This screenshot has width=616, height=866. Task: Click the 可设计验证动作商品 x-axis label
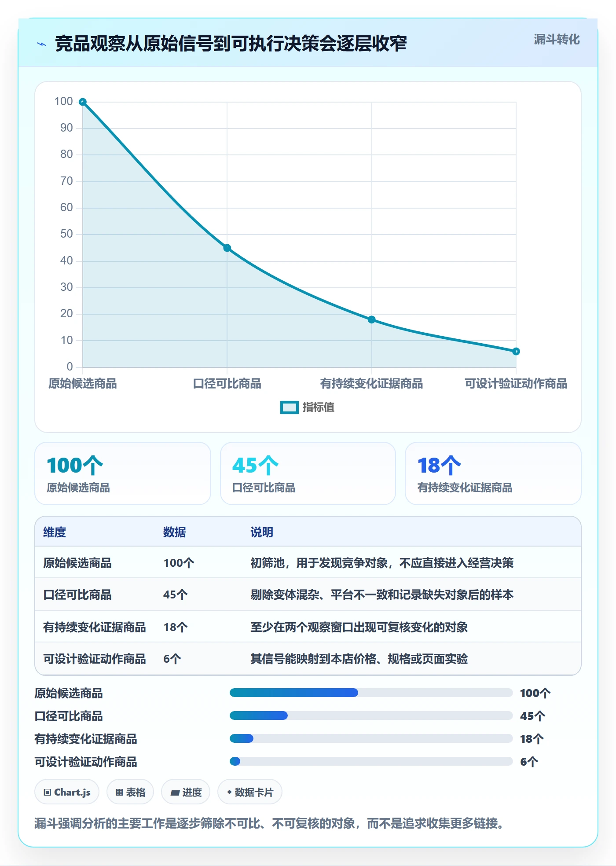[516, 384]
